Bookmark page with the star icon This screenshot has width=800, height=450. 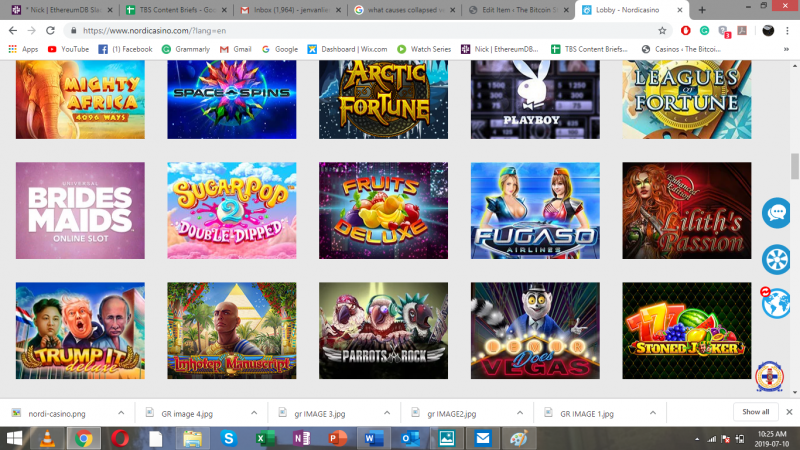click(x=662, y=31)
